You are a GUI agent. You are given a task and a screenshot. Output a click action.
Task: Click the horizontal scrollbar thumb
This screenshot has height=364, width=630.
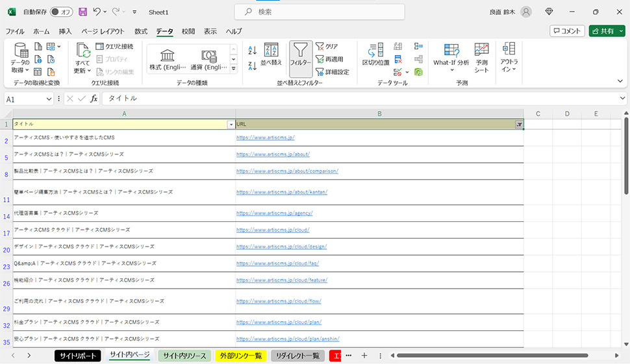492,356
